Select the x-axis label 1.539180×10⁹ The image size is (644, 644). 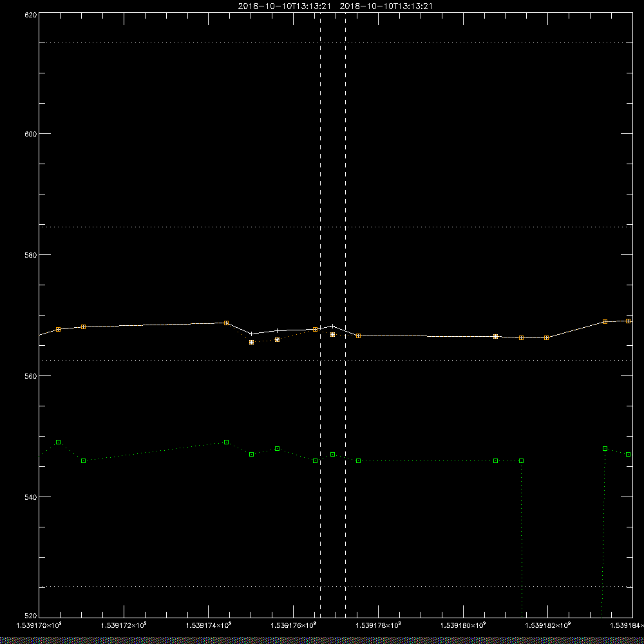click(x=463, y=625)
